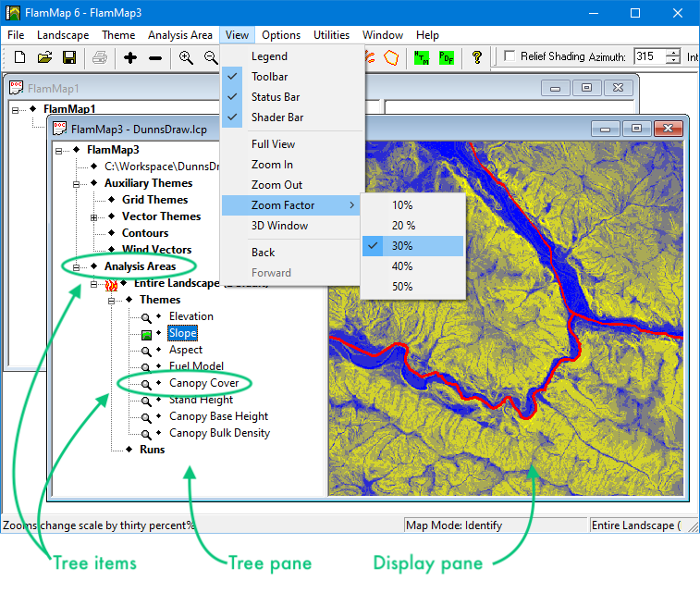Click the FlamMap3 child window document icon
700x593 pixels.
click(x=60, y=129)
